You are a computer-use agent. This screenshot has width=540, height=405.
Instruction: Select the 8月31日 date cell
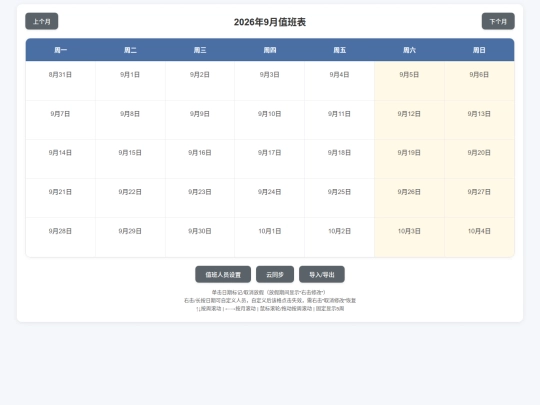61,81
